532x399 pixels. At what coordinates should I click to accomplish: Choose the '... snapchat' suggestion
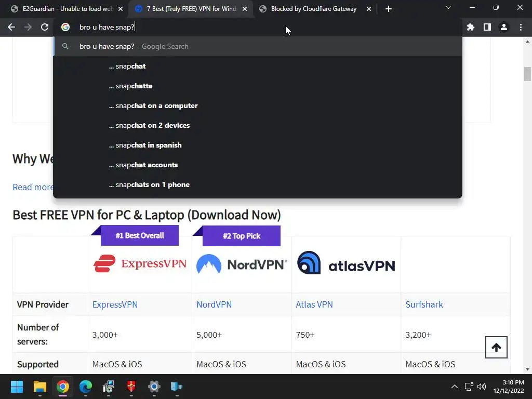click(x=258, y=66)
